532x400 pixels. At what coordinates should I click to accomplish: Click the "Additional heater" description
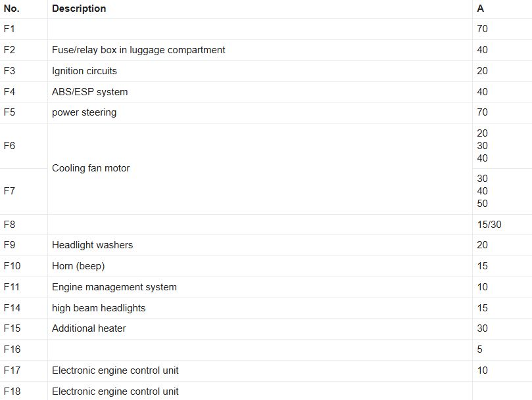[89, 328]
